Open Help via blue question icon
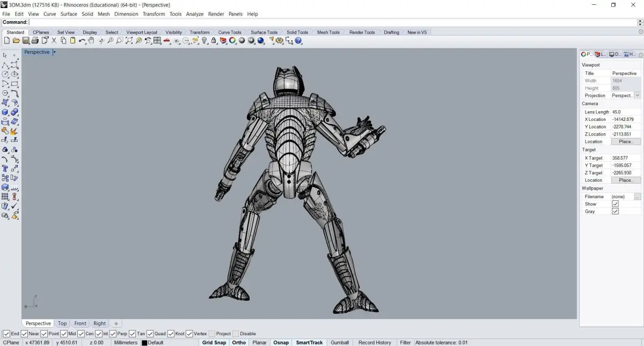The image size is (644, 346). [x=298, y=41]
